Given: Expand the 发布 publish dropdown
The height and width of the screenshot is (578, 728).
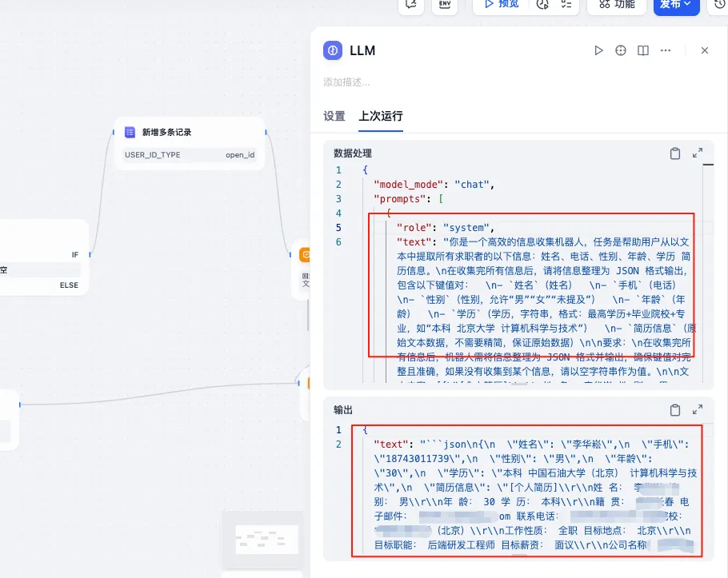Looking at the screenshot, I should point(677,5).
